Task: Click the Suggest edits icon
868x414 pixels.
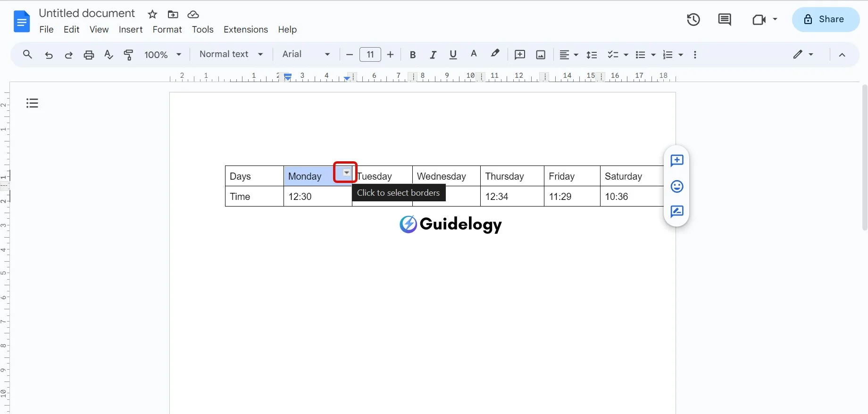Action: [x=677, y=211]
